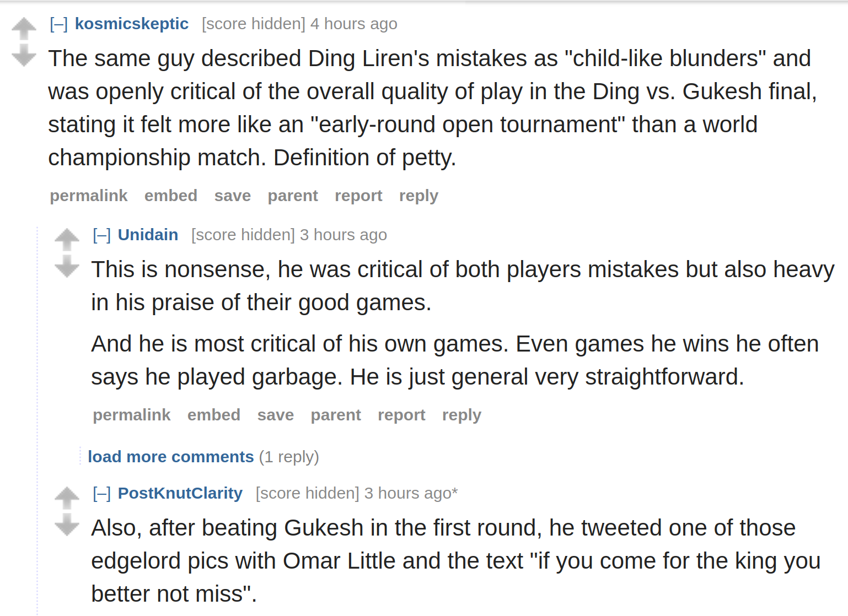Screen dimensions: 848x616
Task: Load more comments (1 reply)
Action: [x=170, y=457]
